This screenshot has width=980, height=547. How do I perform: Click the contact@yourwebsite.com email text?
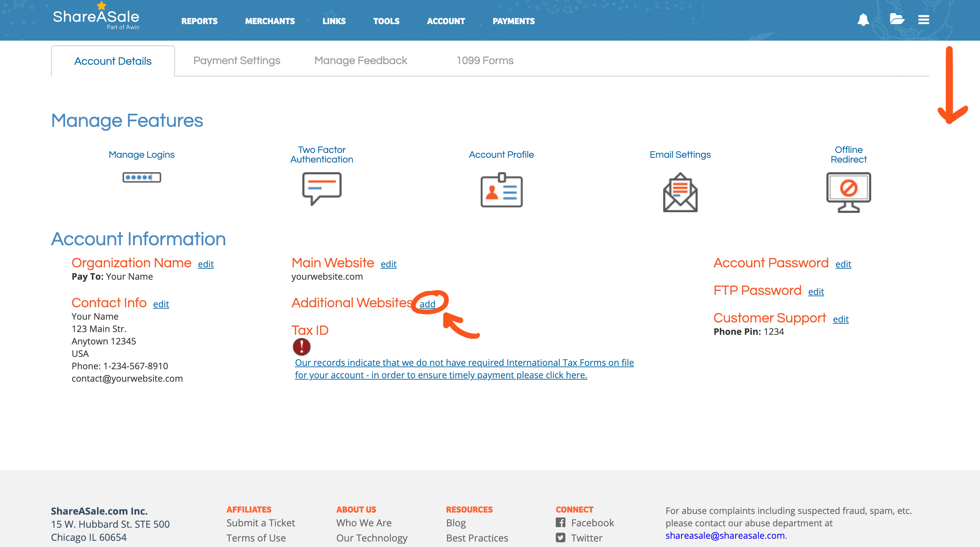[x=127, y=378]
